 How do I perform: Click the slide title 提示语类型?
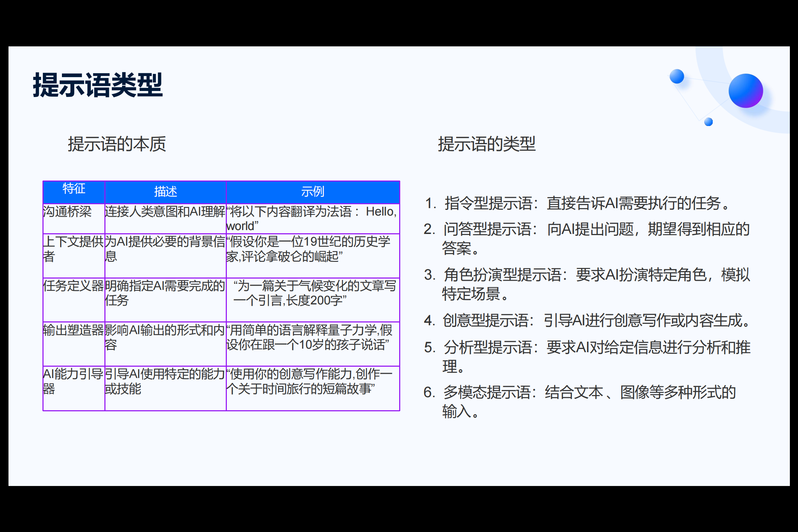point(98,85)
